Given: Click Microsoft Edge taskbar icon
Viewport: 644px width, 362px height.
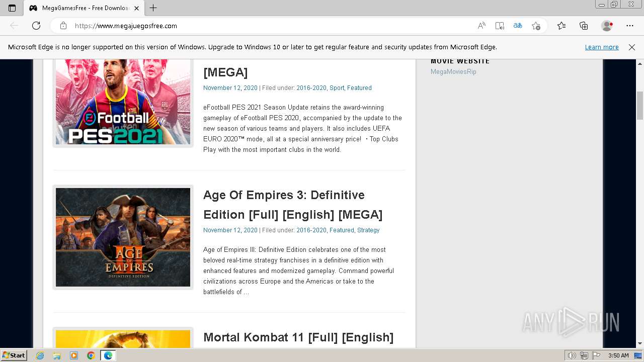Looking at the screenshot, I should 108,355.
